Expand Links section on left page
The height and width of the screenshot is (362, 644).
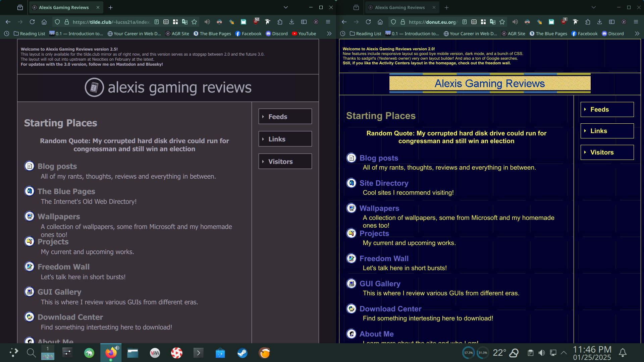point(285,139)
